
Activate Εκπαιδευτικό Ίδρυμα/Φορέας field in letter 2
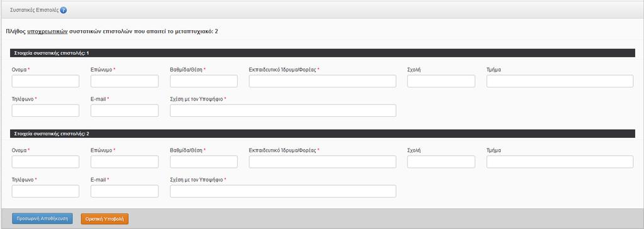[x=323, y=162]
